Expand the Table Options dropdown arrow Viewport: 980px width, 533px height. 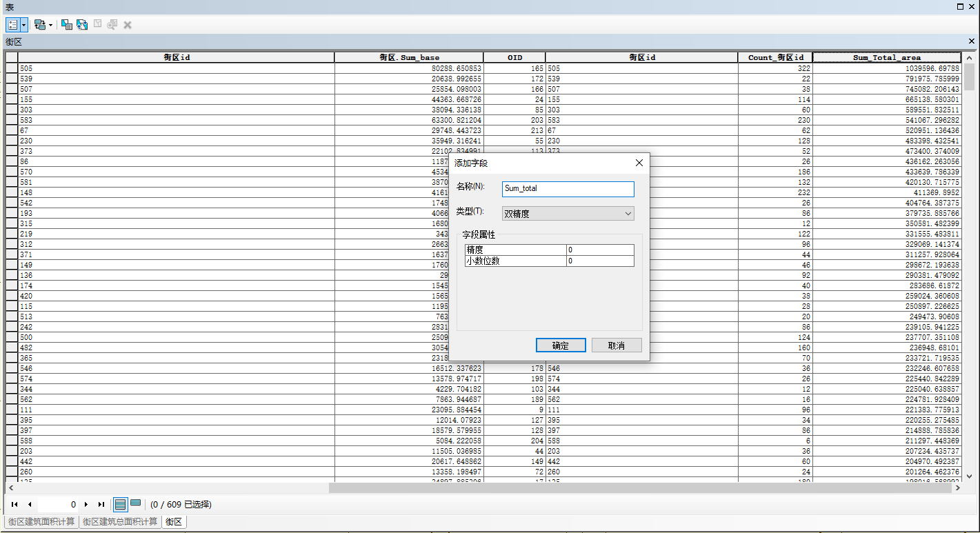pyautogui.click(x=24, y=25)
